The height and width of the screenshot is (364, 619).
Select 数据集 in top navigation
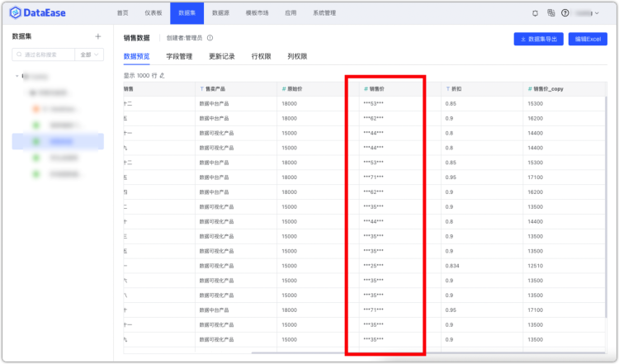(x=187, y=13)
